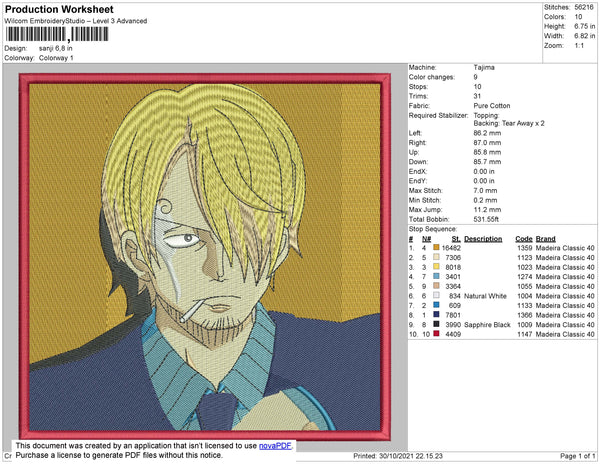
Task: Click stitch count 16482 in row 1
Action: click(x=451, y=248)
